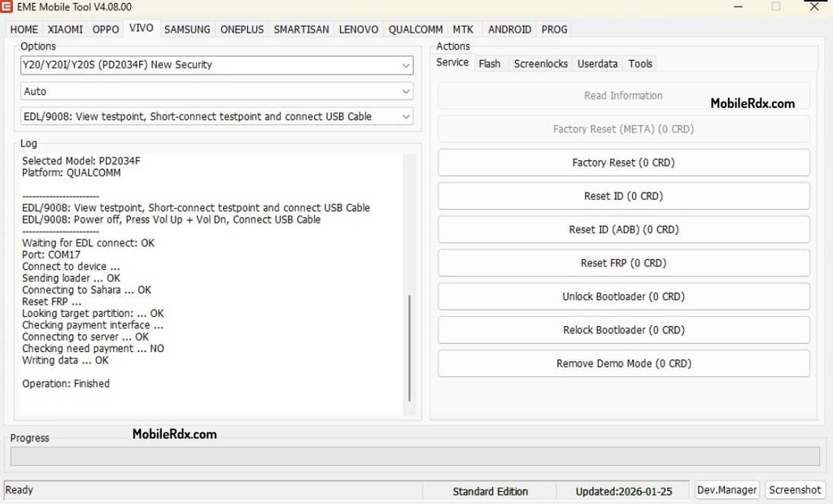The width and height of the screenshot is (833, 504).
Task: Click the 'Updated:2026-01-25' status text
Action: [x=624, y=492]
